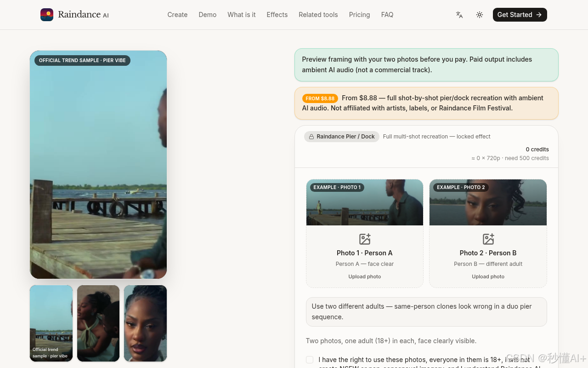588x368 pixels.
Task: Open the FAQ nav link
Action: point(387,15)
